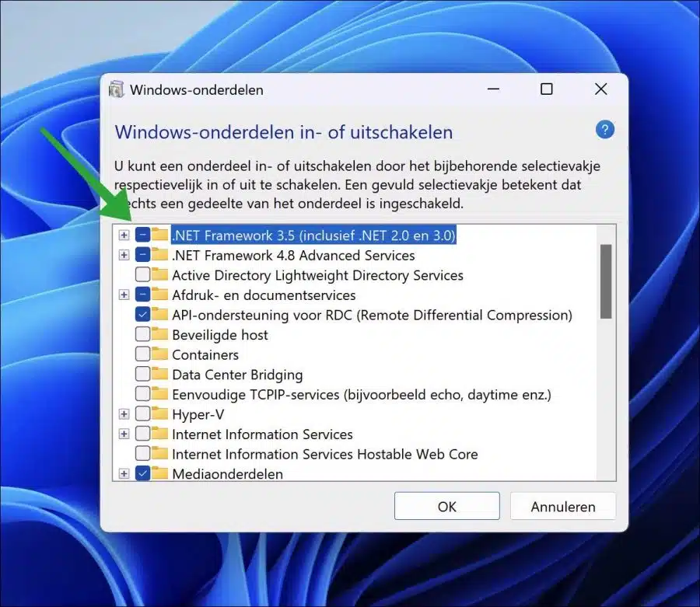Select 'Active Directory Lightweight Directory Services' row
Image resolution: width=700 pixels, height=607 pixels.
317,275
